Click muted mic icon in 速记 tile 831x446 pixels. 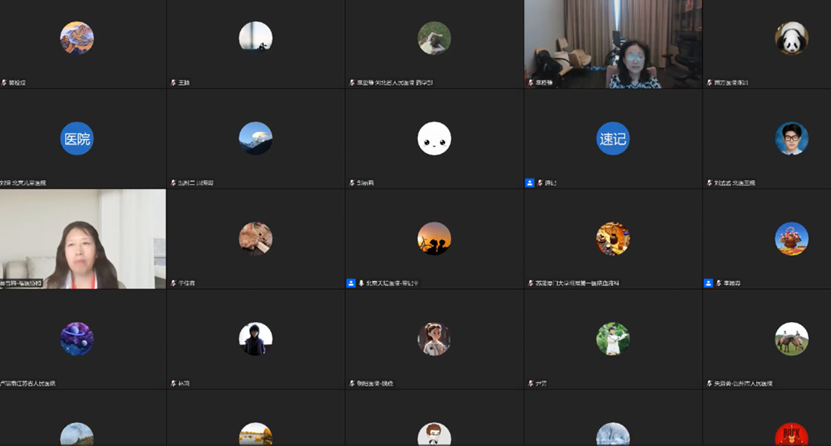[x=540, y=183]
